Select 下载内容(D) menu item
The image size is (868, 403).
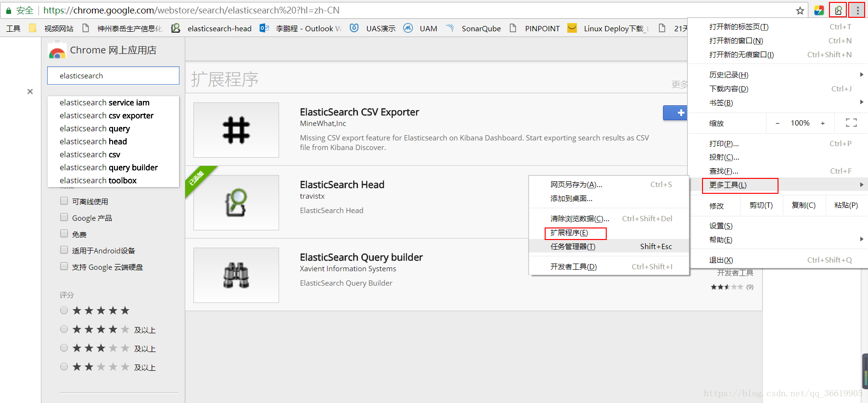click(x=778, y=88)
